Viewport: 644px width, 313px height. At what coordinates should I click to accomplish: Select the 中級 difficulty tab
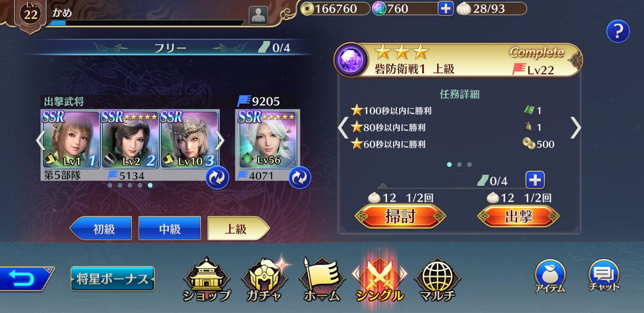170,229
